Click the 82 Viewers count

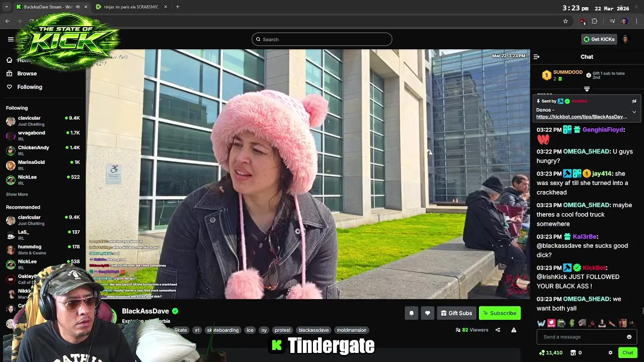pos(472,330)
